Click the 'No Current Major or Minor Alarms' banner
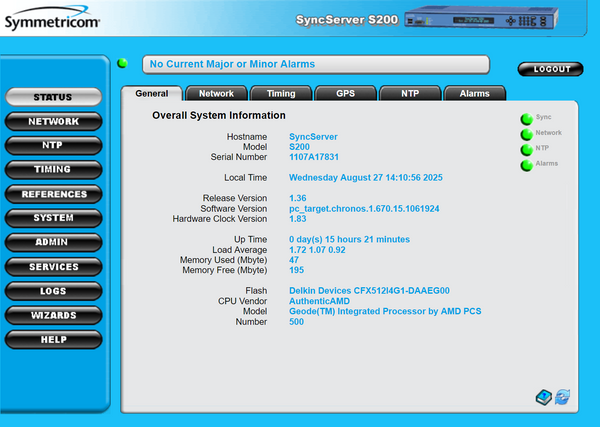This screenshot has width=600, height=427. (316, 64)
